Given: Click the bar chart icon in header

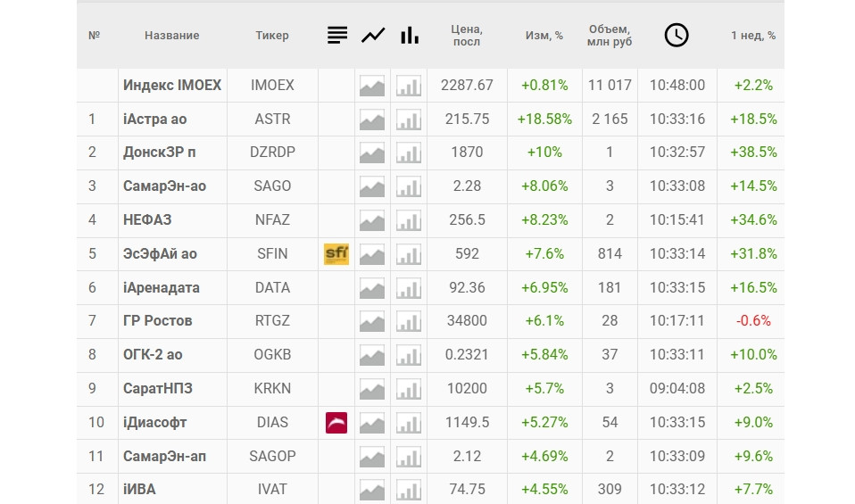Looking at the screenshot, I should pyautogui.click(x=409, y=36).
